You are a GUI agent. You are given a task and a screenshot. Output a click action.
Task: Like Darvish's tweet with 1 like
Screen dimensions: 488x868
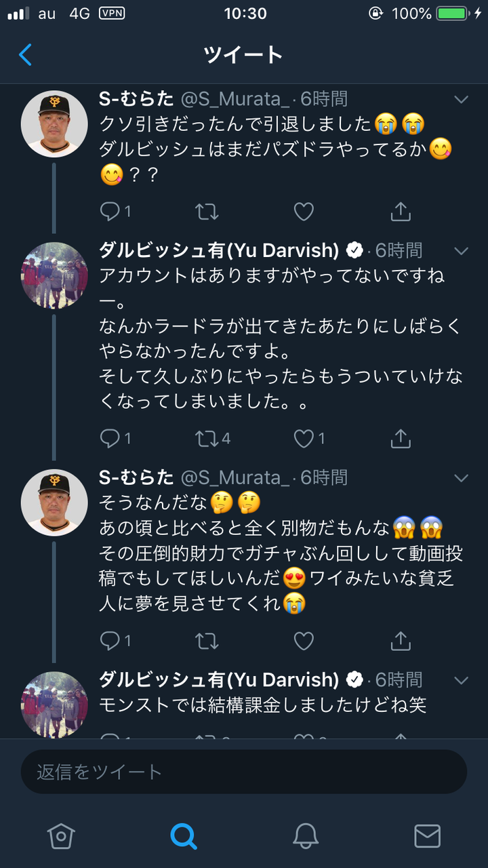[x=304, y=439]
